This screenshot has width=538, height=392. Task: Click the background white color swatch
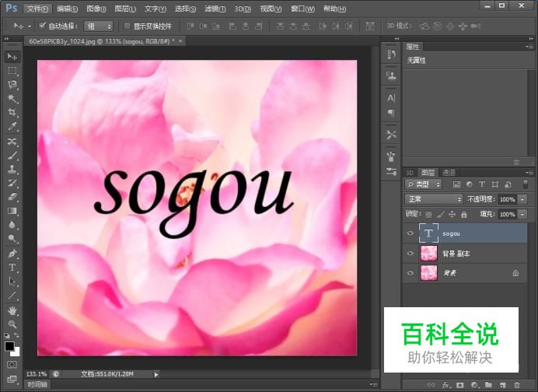tap(16, 353)
